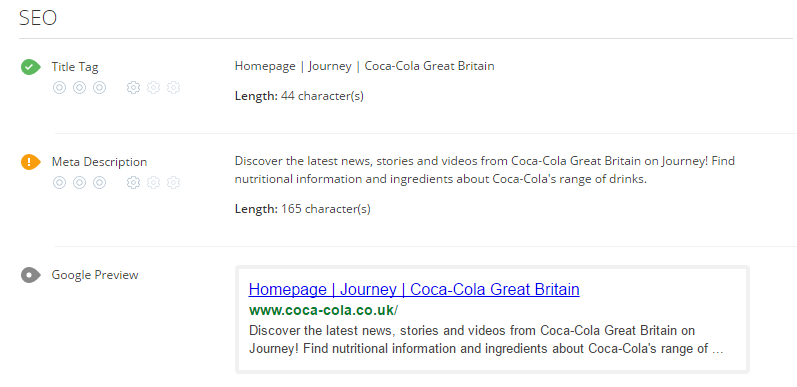This screenshot has height=387, width=797.
Task: Click the green checkmark icon beside Title Tag
Action: point(30,67)
